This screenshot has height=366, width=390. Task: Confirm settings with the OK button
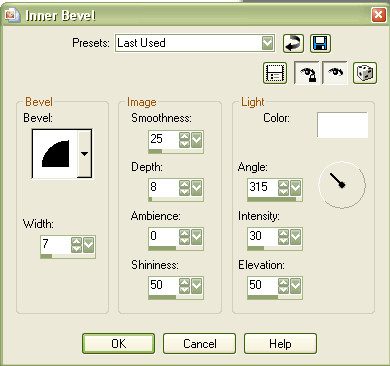point(118,344)
